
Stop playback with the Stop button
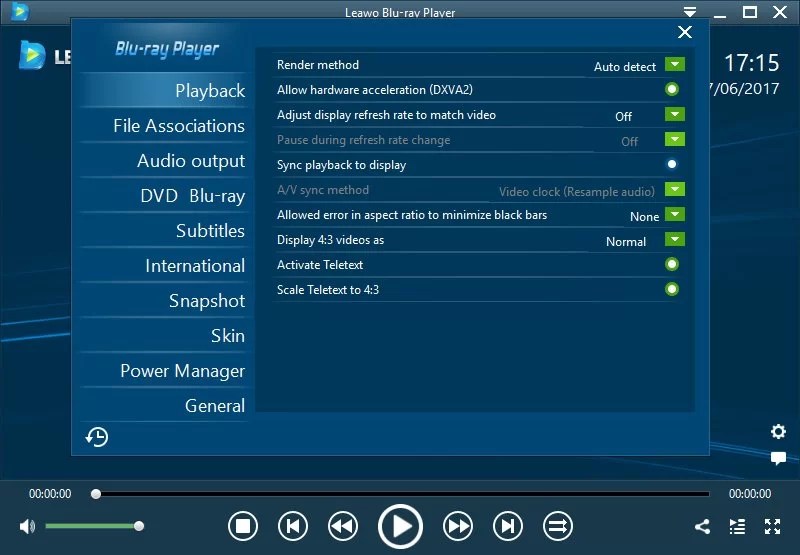click(x=243, y=526)
